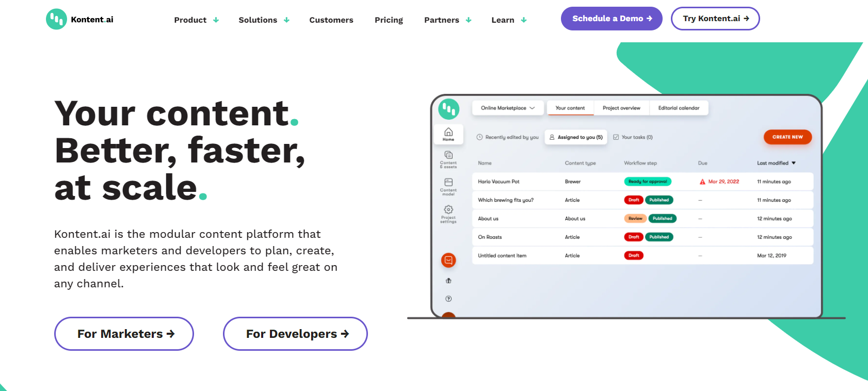Open the Hario Vacuum Pot item
Image resolution: width=868 pixels, height=391 pixels.
tap(642, 182)
